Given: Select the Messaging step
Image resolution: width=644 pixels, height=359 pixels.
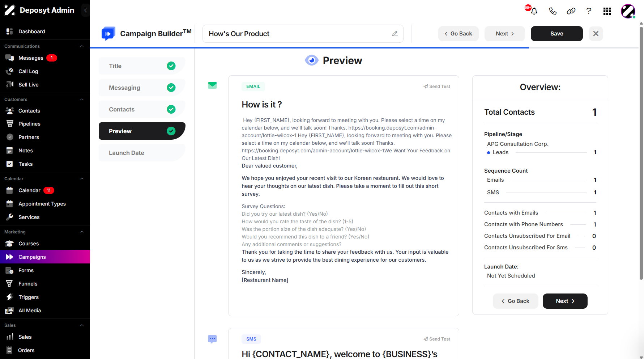Looking at the screenshot, I should [142, 88].
